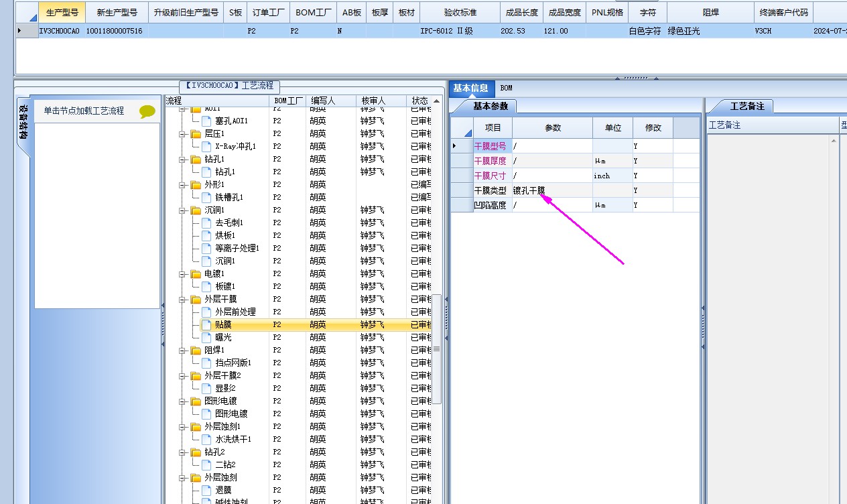Image resolution: width=847 pixels, height=504 pixels.
Task: Collapse the 外层蚀刻1 folder node
Action: pos(182,427)
